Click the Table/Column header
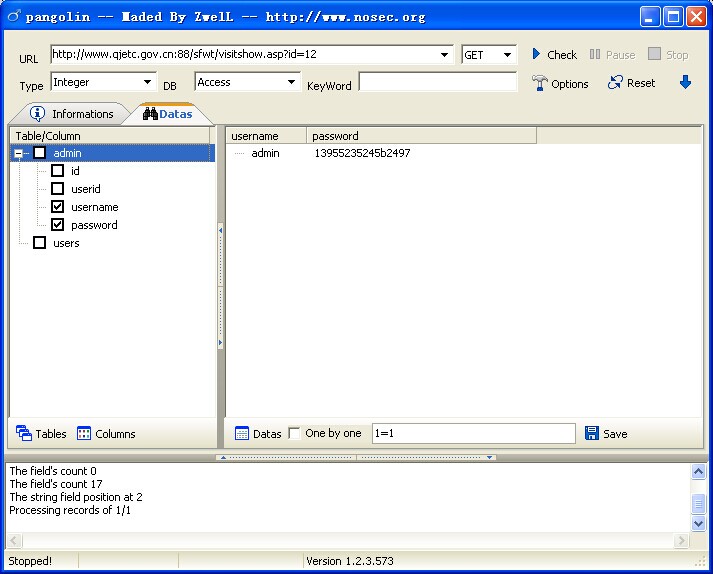This screenshot has height=574, width=713. 110,136
